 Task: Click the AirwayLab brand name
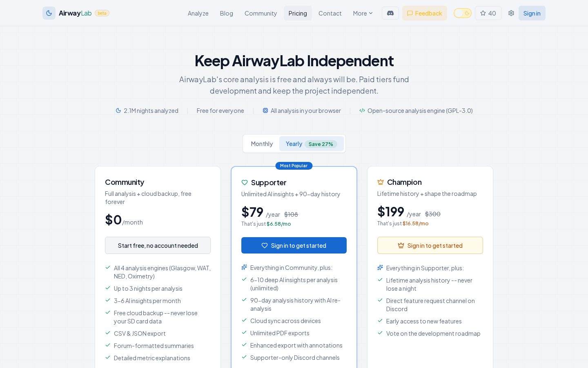click(x=75, y=13)
